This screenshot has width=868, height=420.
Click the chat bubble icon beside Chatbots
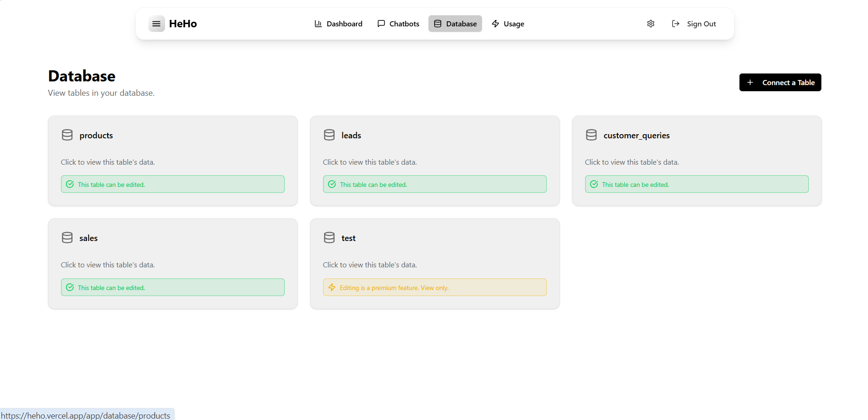click(381, 24)
